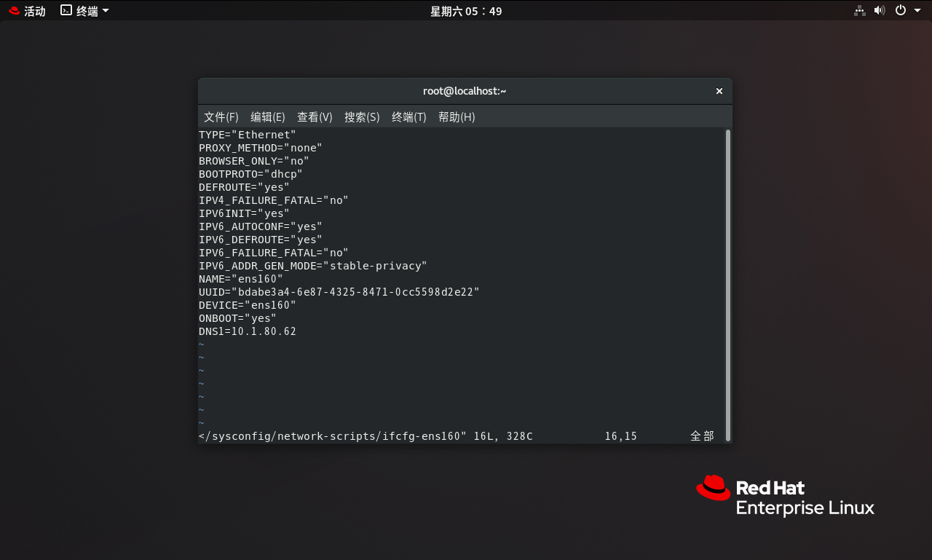Click the DEFROUTE="yes" line
Screen dimensions: 932x560
point(244,187)
